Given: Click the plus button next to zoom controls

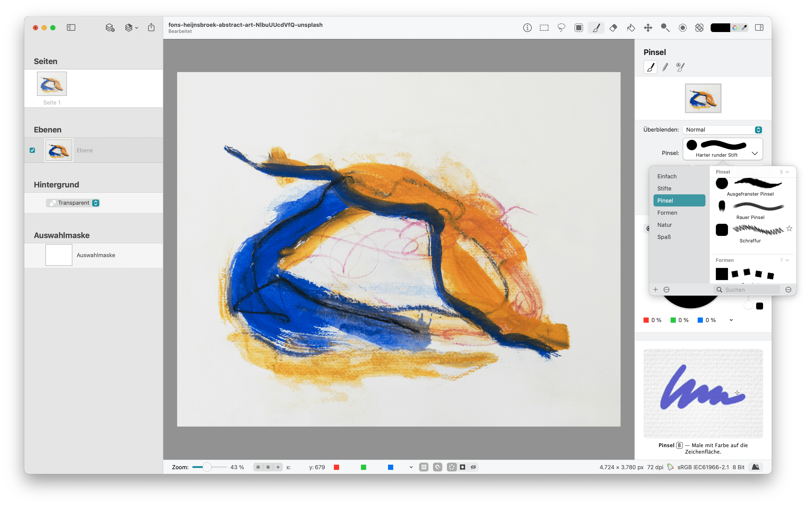Looking at the screenshot, I should coord(278,467).
